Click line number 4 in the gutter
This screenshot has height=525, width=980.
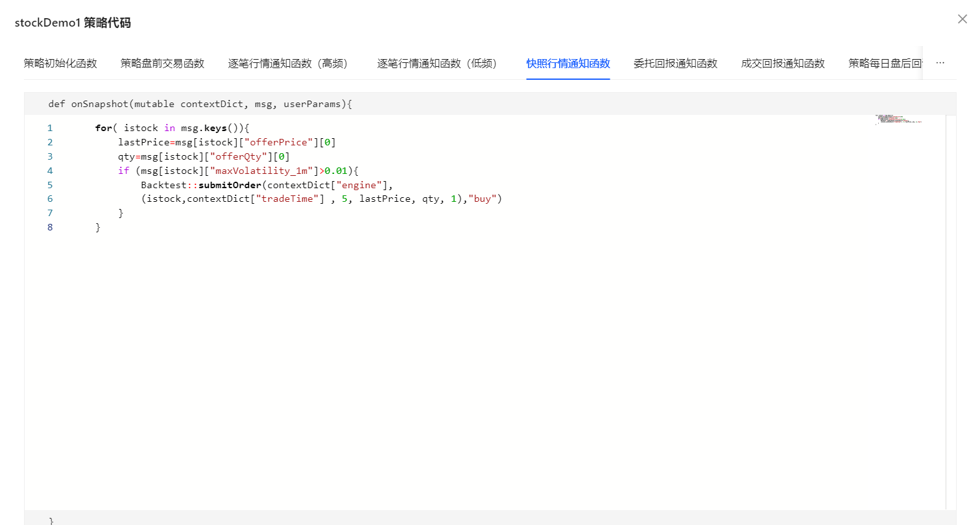(50, 171)
